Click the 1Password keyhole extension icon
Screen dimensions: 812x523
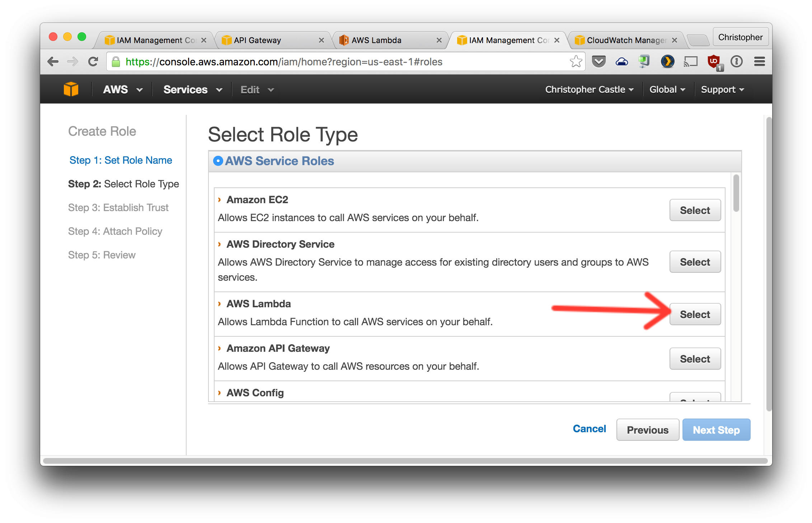[737, 62]
